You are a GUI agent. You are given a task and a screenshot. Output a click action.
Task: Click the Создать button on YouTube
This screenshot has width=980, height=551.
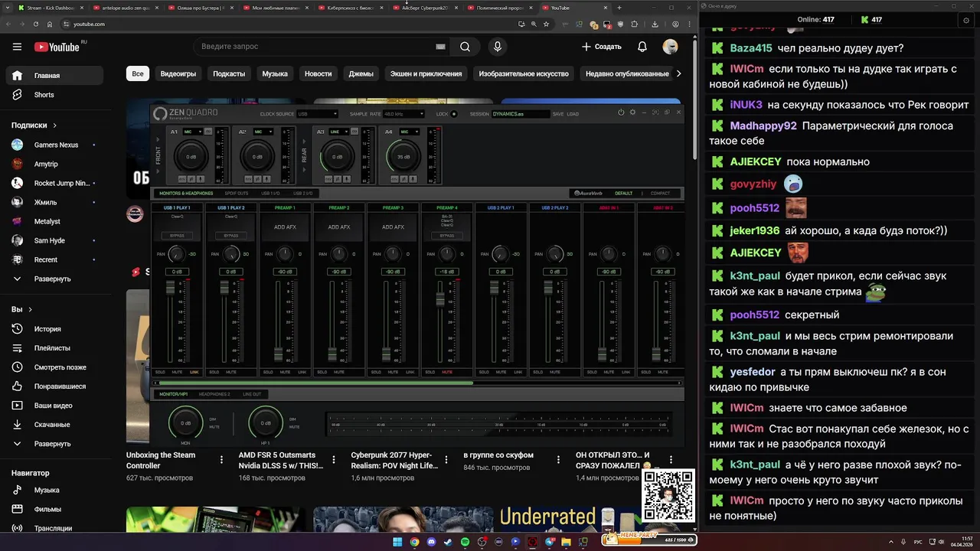pyautogui.click(x=602, y=47)
